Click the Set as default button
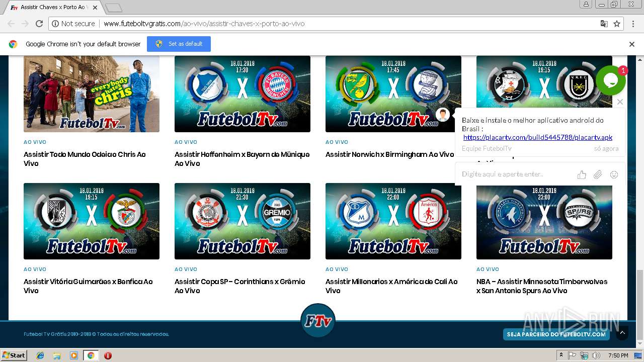The width and height of the screenshot is (644, 362). pos(179,44)
